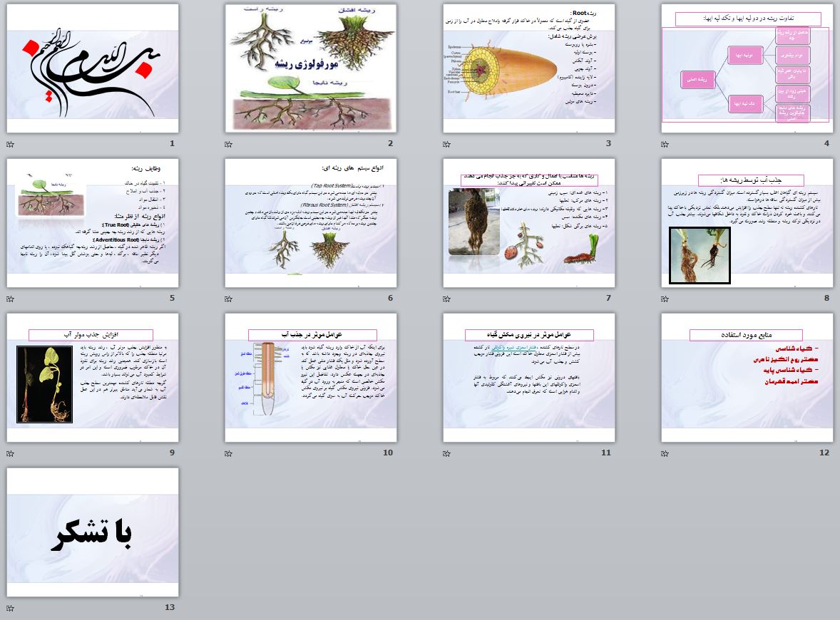Select slide 10 with root tip diagram

tap(311, 378)
